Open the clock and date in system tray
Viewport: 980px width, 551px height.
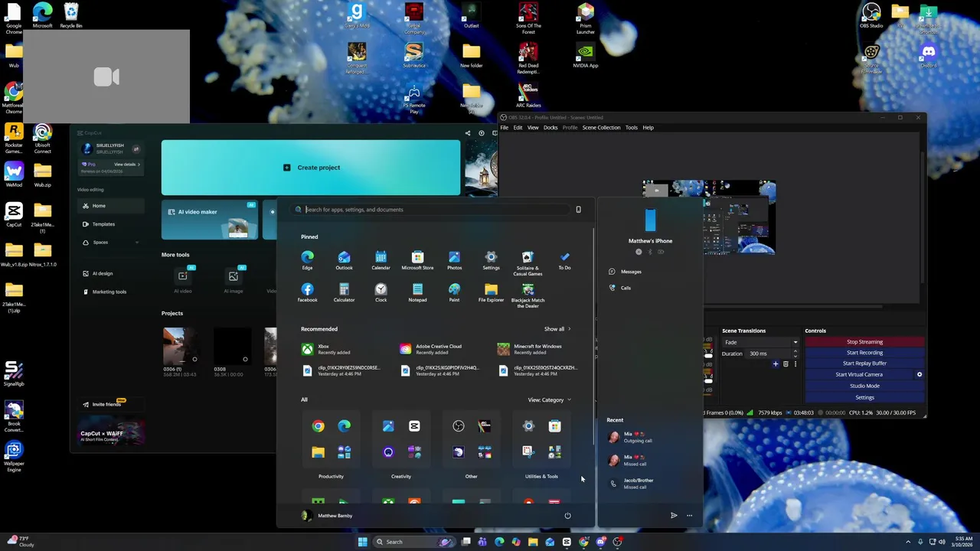[960, 542]
